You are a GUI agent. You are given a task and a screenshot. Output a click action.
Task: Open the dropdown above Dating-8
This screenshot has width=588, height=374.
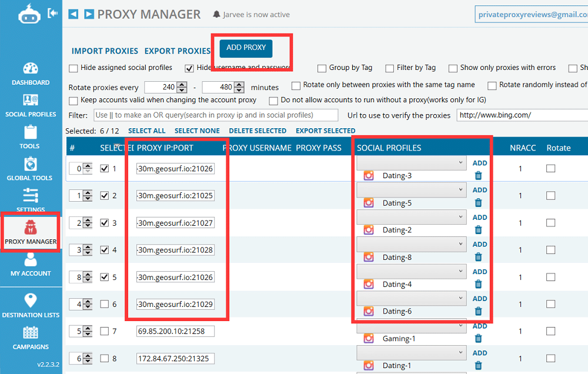[x=411, y=244]
